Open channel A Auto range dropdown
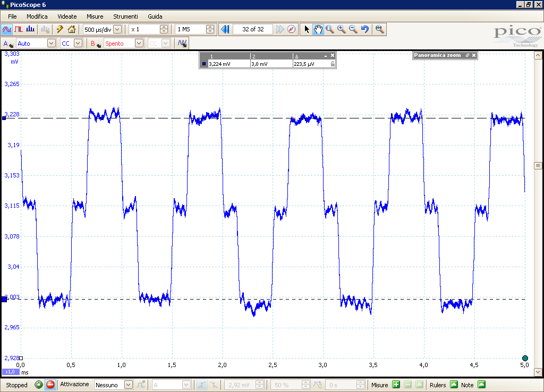The image size is (544, 392). (x=52, y=44)
